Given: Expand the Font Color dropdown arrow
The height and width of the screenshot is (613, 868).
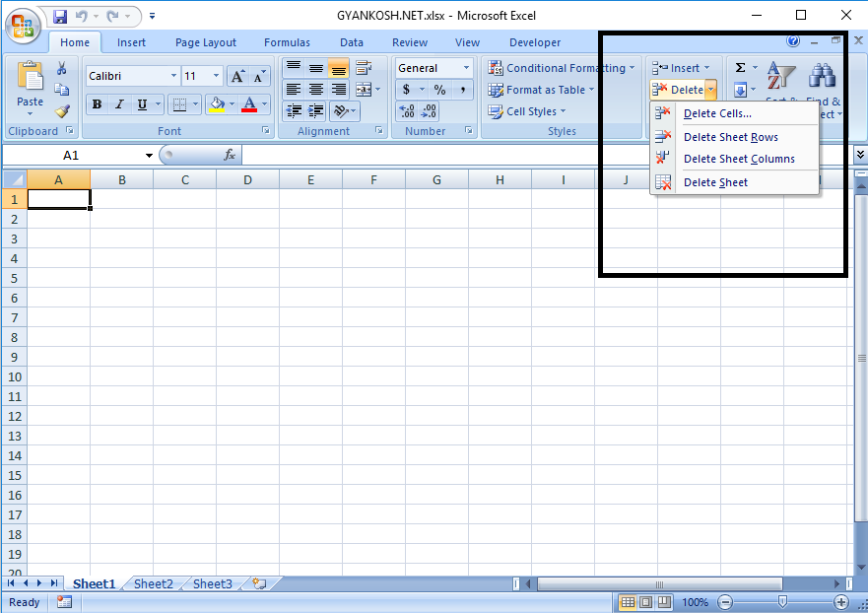Looking at the screenshot, I should (263, 103).
